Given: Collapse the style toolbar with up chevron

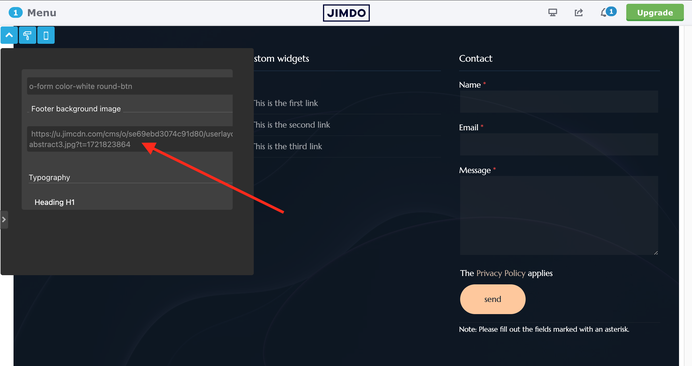Looking at the screenshot, I should click(x=9, y=35).
